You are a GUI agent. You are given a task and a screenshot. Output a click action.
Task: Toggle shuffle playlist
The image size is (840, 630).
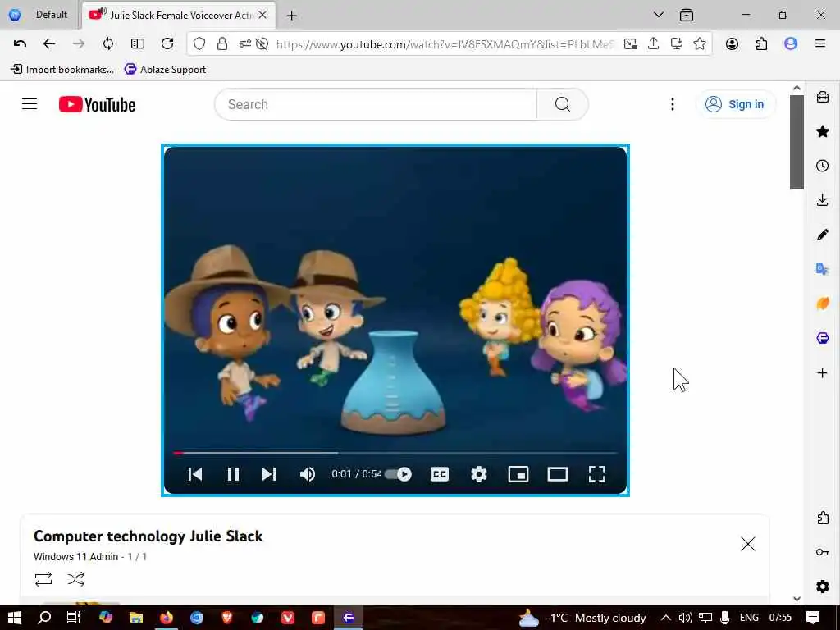point(76,579)
